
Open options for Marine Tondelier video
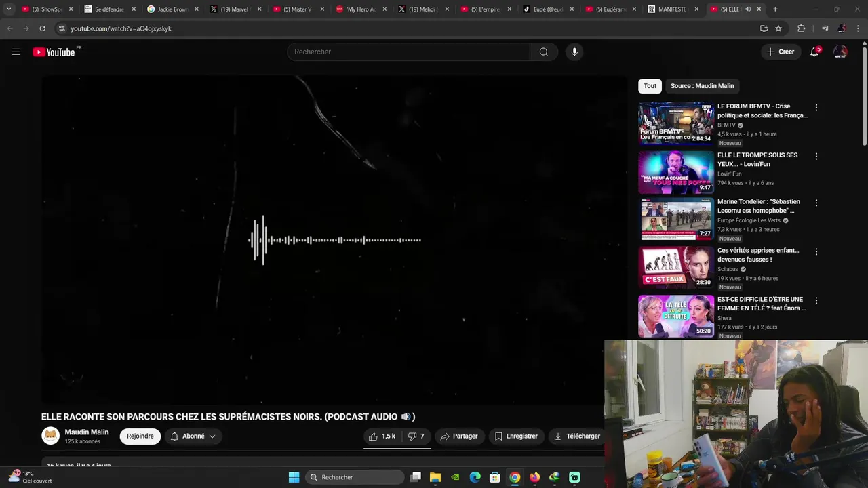816,203
